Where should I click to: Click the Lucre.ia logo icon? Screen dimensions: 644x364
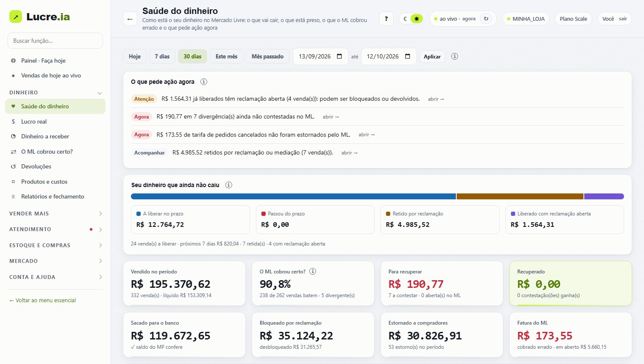pos(16,17)
